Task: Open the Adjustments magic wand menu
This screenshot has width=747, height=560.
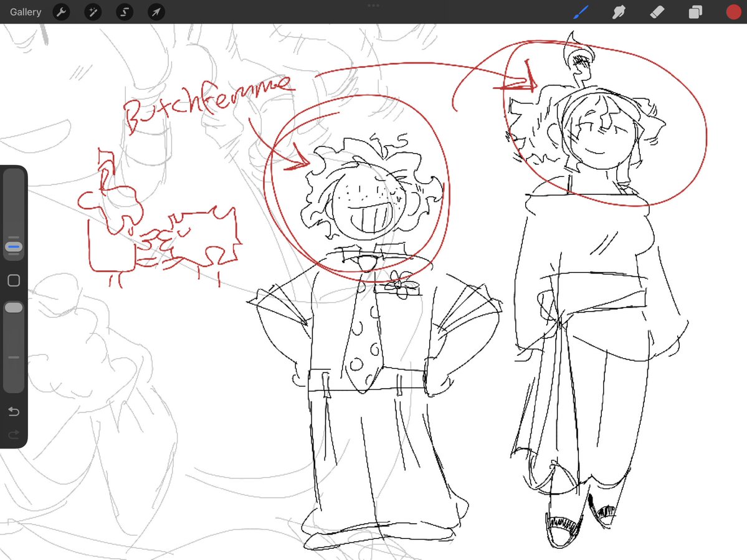Action: [93, 12]
